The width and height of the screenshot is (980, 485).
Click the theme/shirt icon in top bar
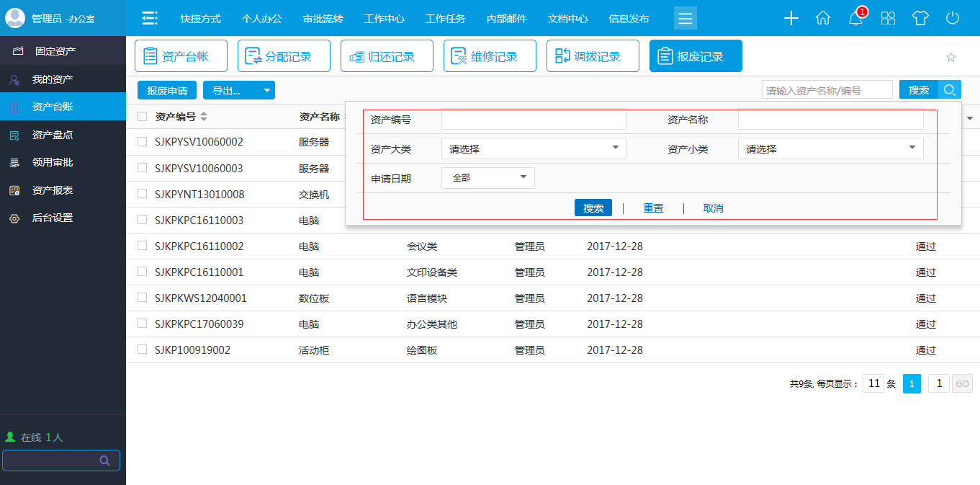[920, 19]
